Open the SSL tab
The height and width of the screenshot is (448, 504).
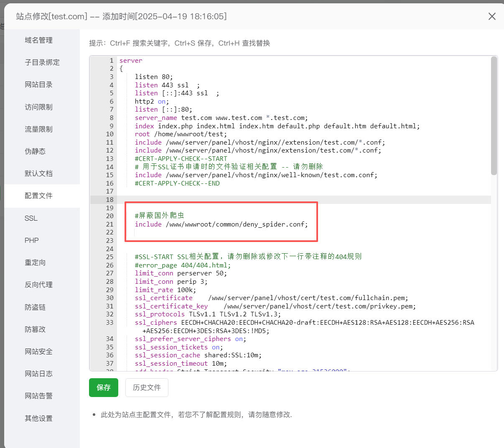coord(31,218)
